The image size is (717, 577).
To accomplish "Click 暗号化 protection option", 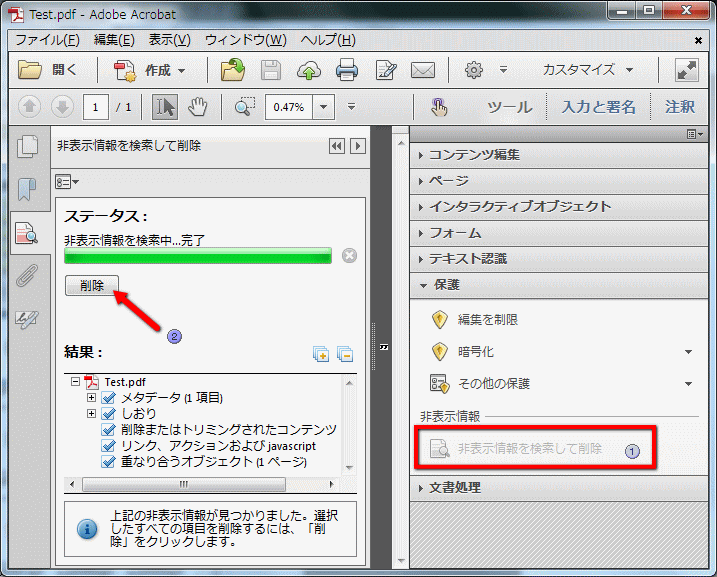I will pos(463,352).
